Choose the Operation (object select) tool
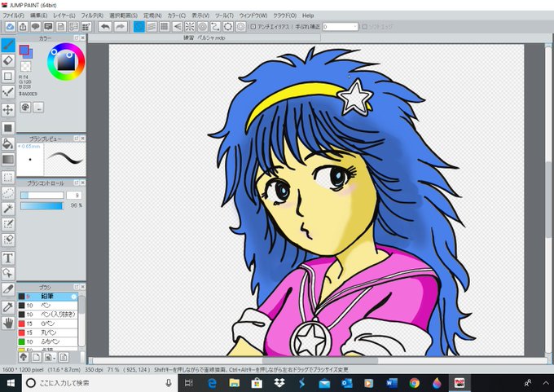 tap(8, 274)
